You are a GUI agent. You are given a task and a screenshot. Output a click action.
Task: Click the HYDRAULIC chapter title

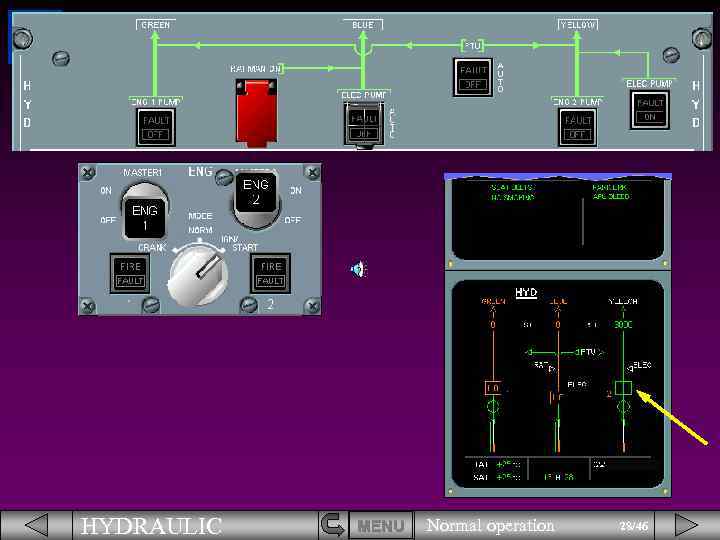[x=152, y=525]
